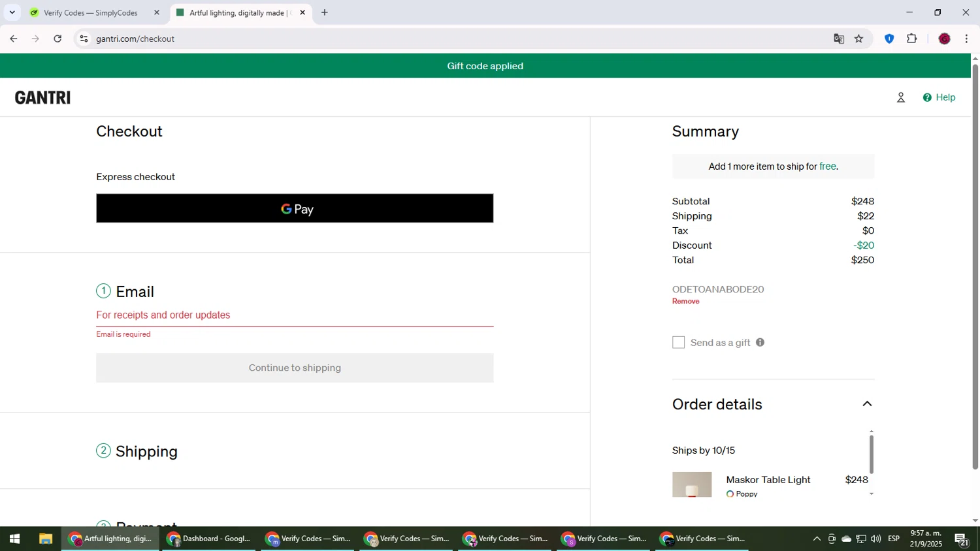Open the ESP language selector
This screenshot has height=551, width=980.
894,539
